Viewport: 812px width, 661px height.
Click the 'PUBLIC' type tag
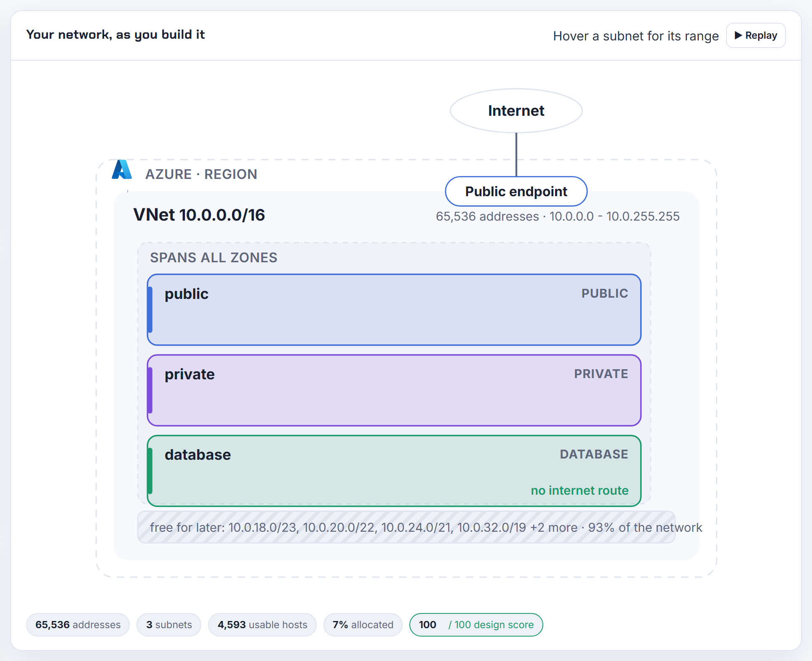(x=605, y=293)
